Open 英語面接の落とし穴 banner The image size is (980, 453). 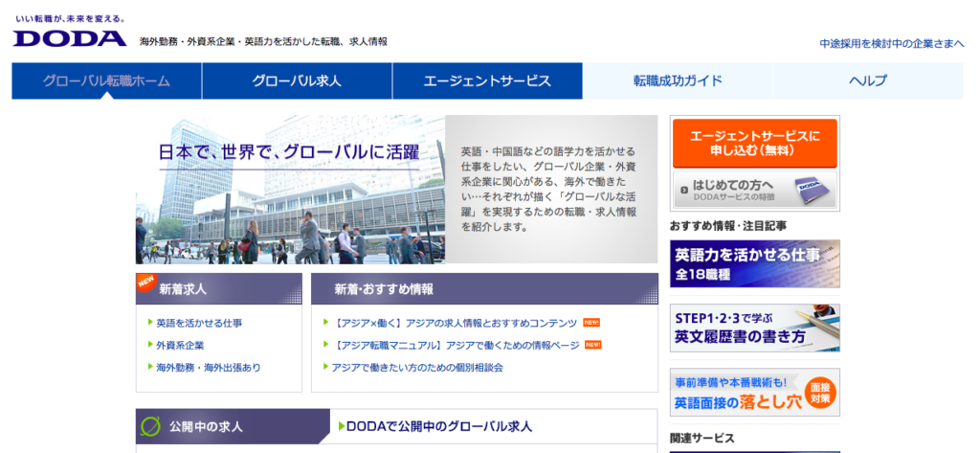(x=754, y=393)
